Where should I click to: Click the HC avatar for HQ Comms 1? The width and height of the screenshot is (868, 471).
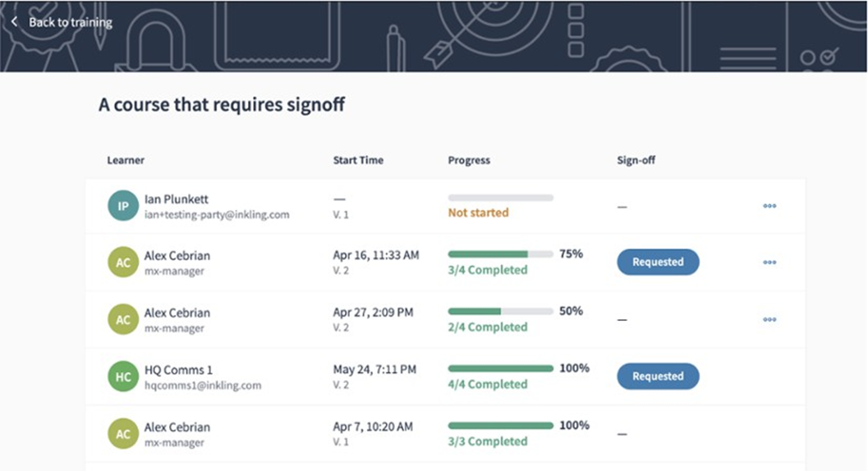tap(122, 377)
